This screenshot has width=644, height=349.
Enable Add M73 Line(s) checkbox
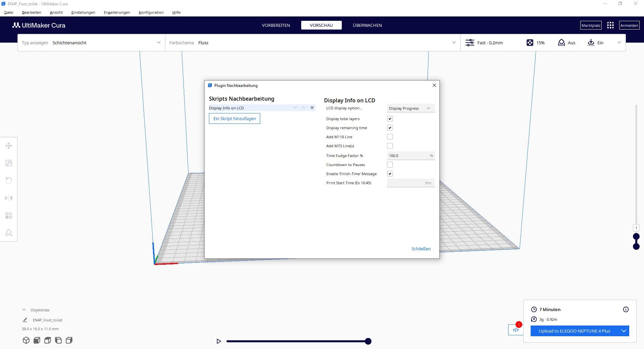tap(390, 146)
